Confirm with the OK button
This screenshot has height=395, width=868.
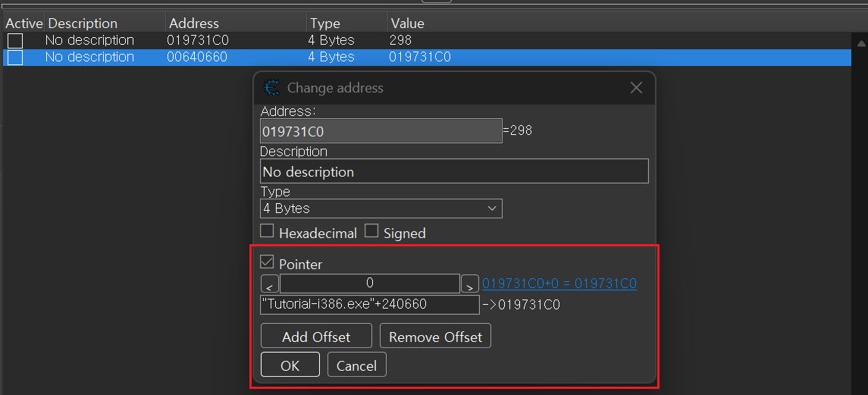click(x=290, y=365)
